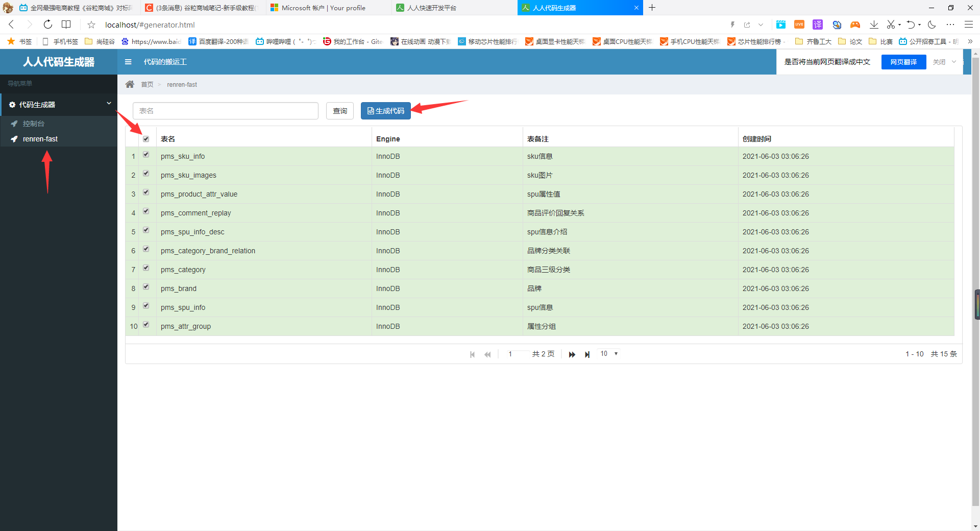This screenshot has width=980, height=531.
Task: Click the blue video clapperboard extension icon
Action: pos(781,25)
